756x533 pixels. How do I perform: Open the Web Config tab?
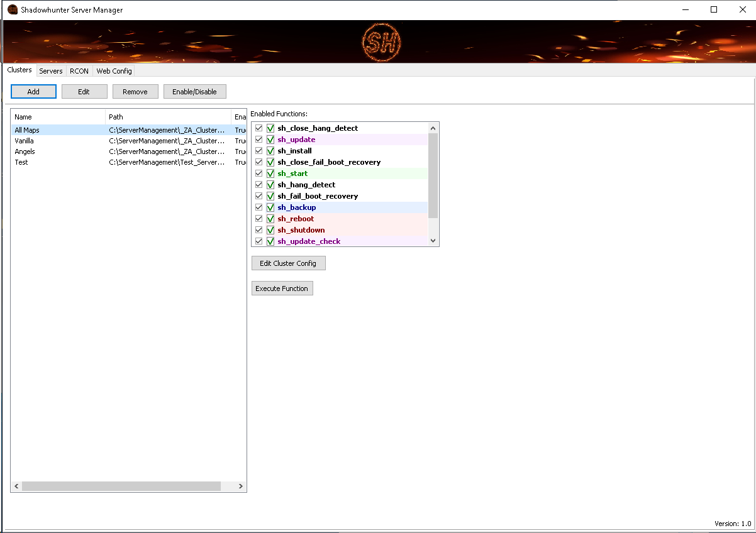(x=113, y=70)
